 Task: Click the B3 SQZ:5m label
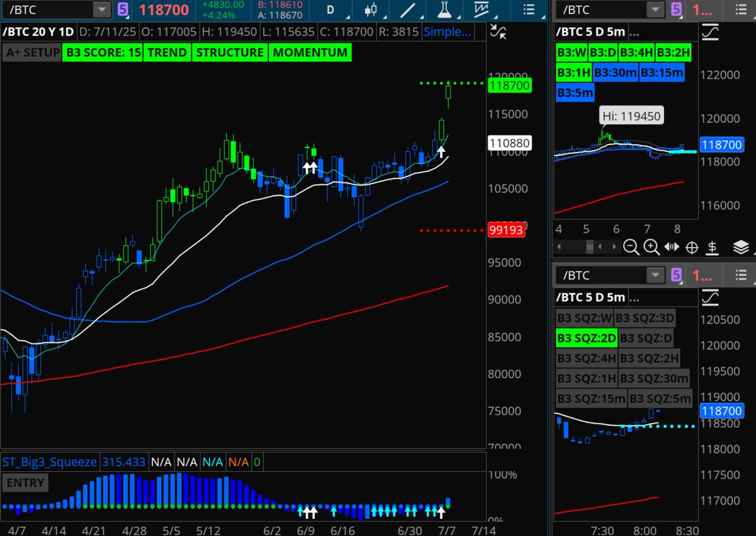click(660, 399)
